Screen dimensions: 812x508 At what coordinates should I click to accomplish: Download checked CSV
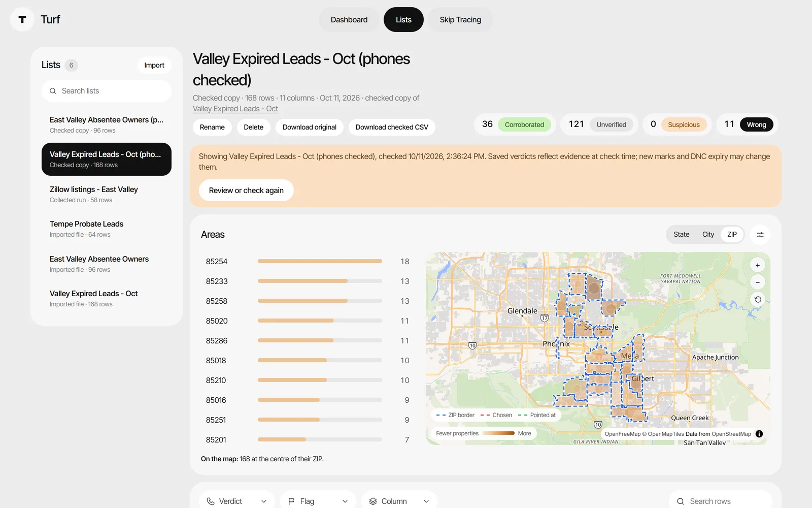(x=392, y=127)
